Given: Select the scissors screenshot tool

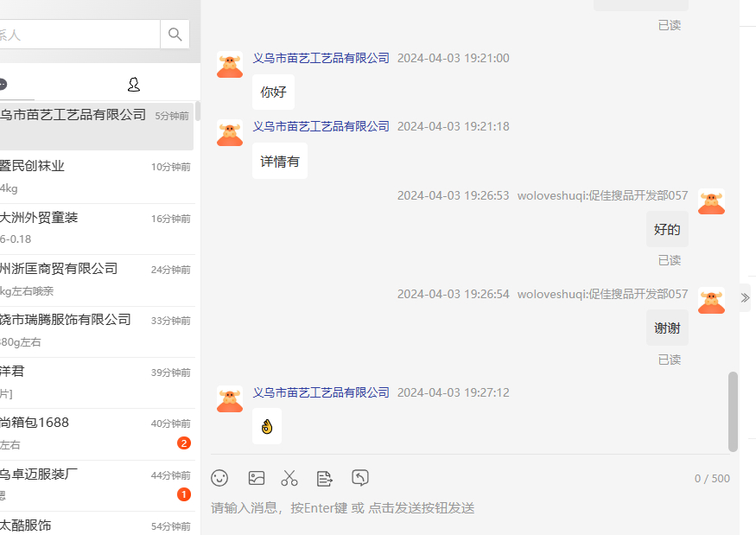Looking at the screenshot, I should [289, 478].
